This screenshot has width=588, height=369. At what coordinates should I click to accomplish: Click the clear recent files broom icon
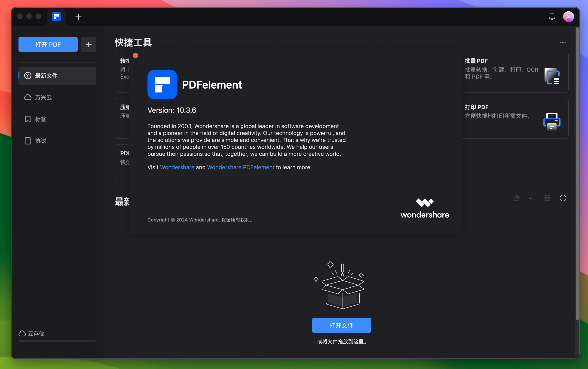[517, 198]
